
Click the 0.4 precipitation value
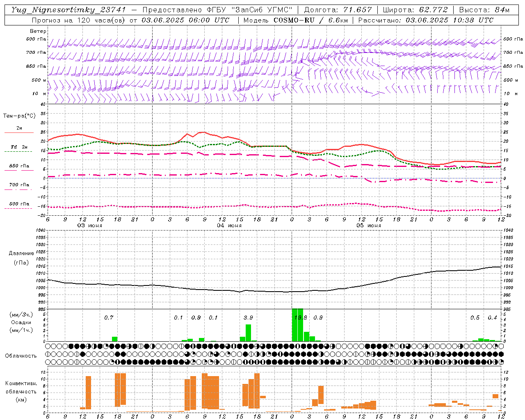[x=492, y=318]
